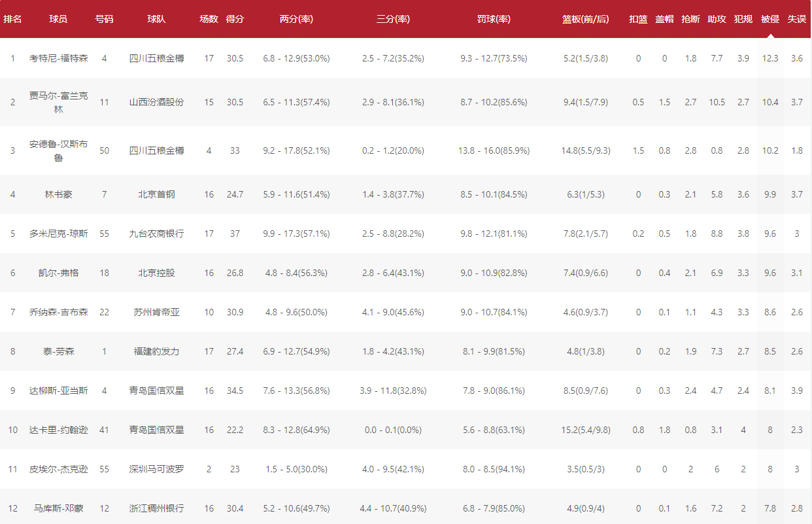Open team 四川五粮金樽 in 考特尼-福特森 row
Image resolution: width=812 pixels, height=524 pixels.
point(156,58)
